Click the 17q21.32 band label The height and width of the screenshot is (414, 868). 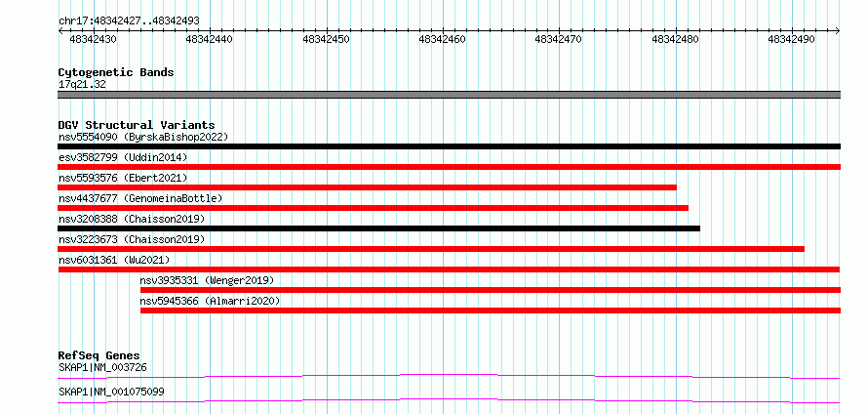pyautogui.click(x=82, y=85)
